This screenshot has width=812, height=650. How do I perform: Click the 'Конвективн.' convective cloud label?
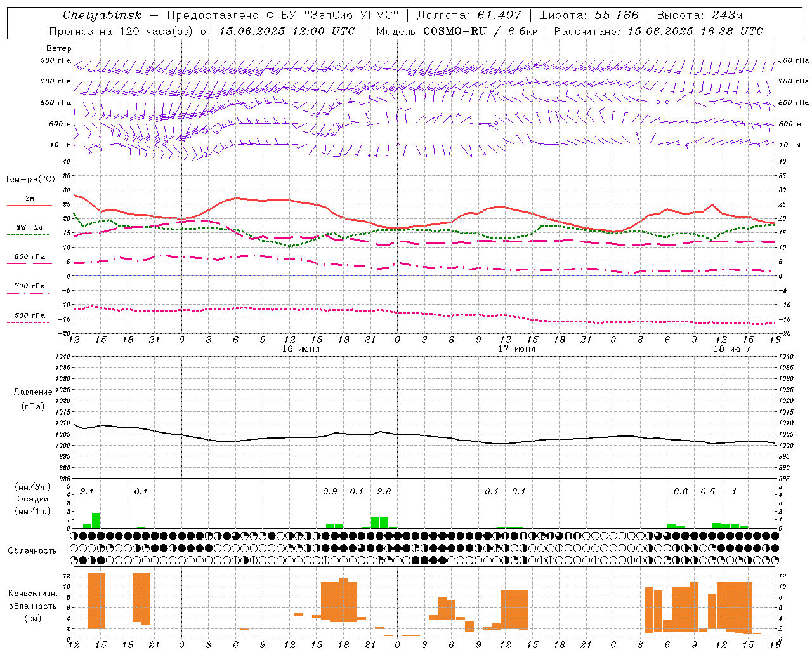[33, 594]
